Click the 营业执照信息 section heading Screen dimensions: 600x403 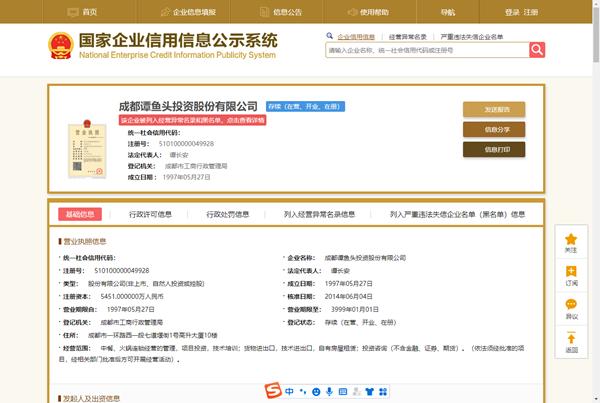point(85,241)
